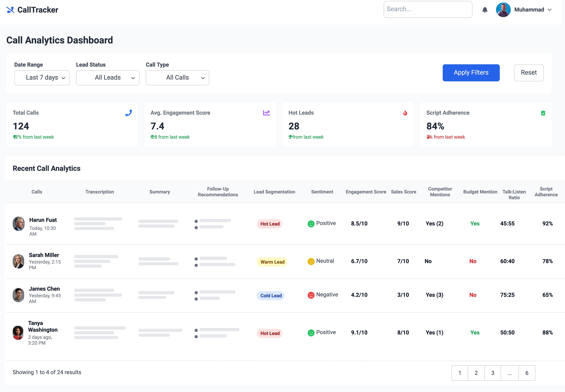Click Tanya Washington's Hot Lead badge
The image size is (565, 392).
tap(270, 333)
